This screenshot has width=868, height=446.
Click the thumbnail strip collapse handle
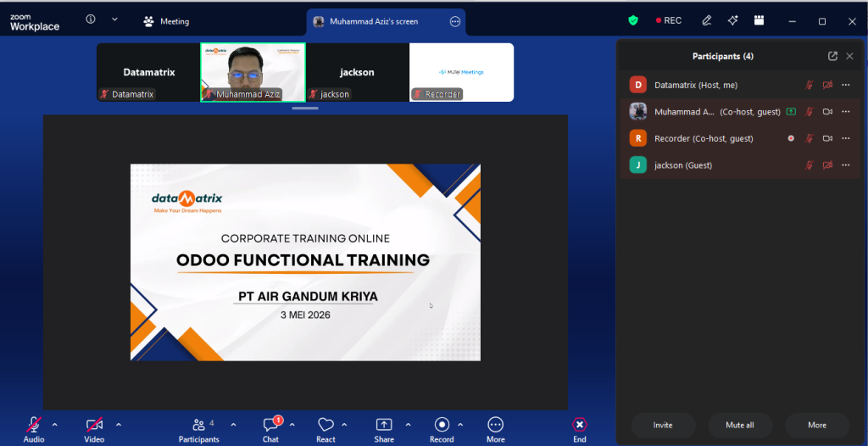(305, 108)
